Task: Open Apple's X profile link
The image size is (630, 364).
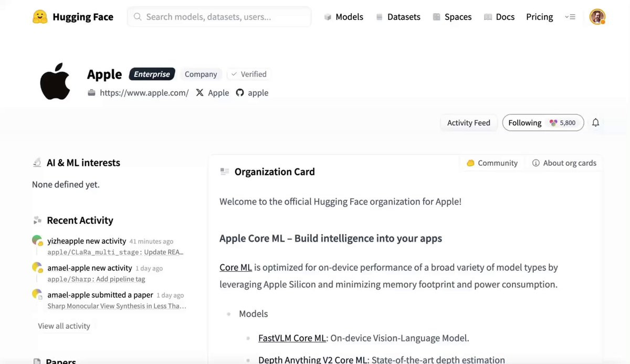Action: tap(213, 93)
